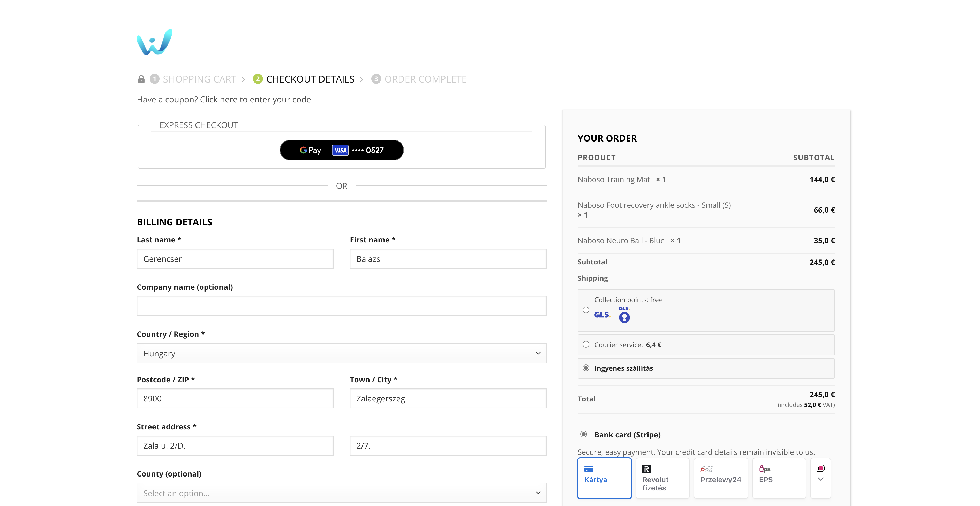980x506 pixels.
Task: Click the ORDER COMPLETE step
Action: [425, 79]
